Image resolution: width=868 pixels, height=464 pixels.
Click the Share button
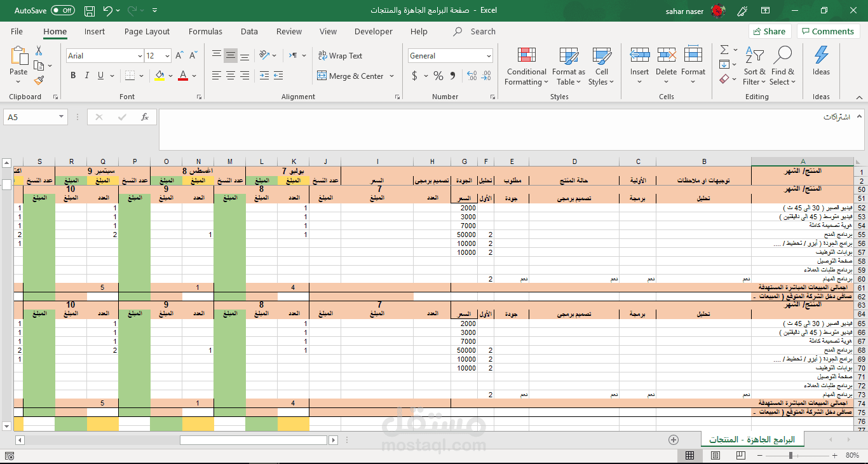[x=769, y=31]
